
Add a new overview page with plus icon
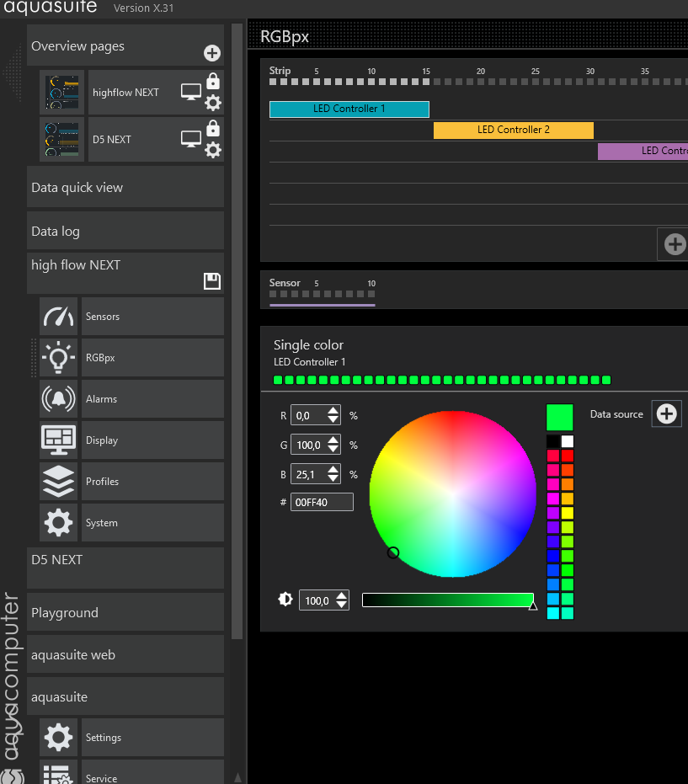[x=212, y=54]
